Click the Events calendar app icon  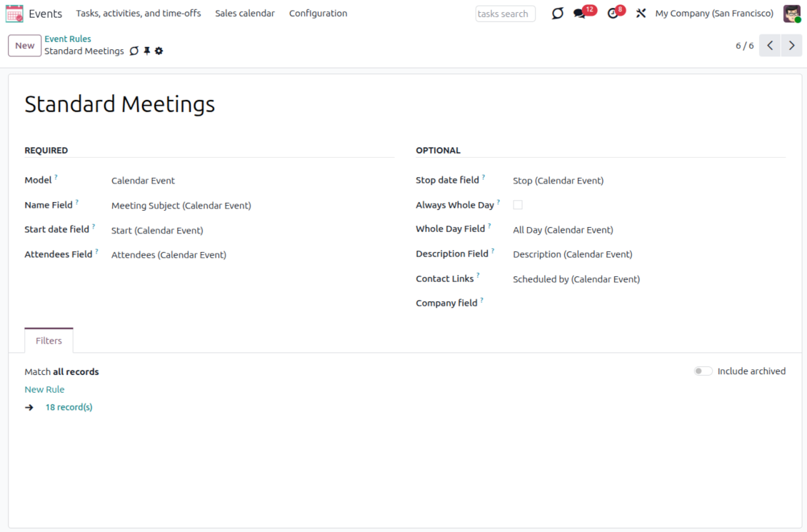14,14
